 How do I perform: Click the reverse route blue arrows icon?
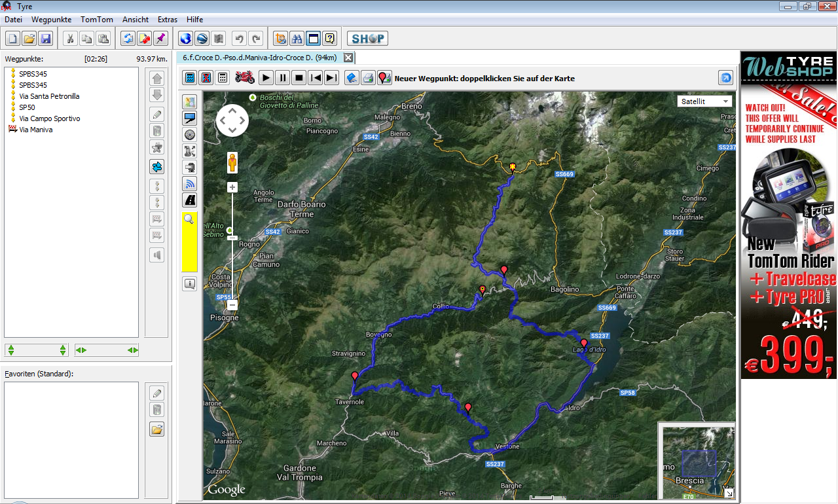pyautogui.click(x=156, y=167)
